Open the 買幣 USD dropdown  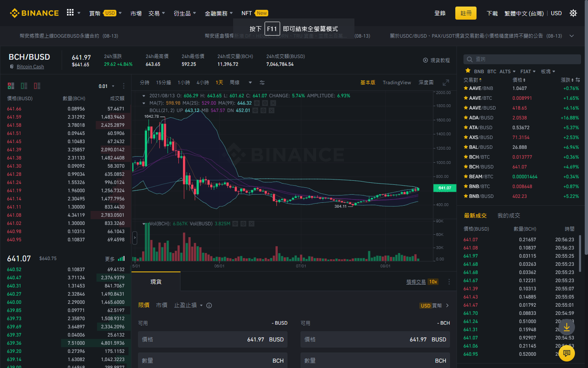(x=105, y=13)
